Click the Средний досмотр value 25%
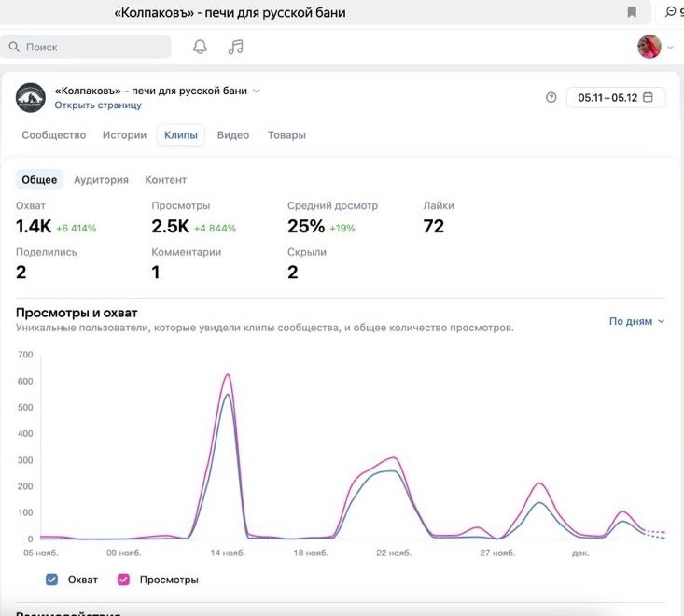The width and height of the screenshot is (684, 616). click(x=306, y=227)
